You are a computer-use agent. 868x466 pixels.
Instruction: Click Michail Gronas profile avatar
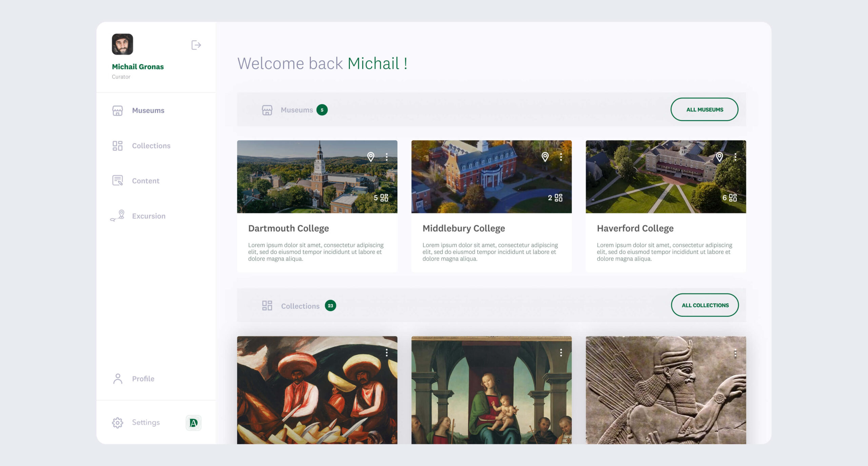122,44
